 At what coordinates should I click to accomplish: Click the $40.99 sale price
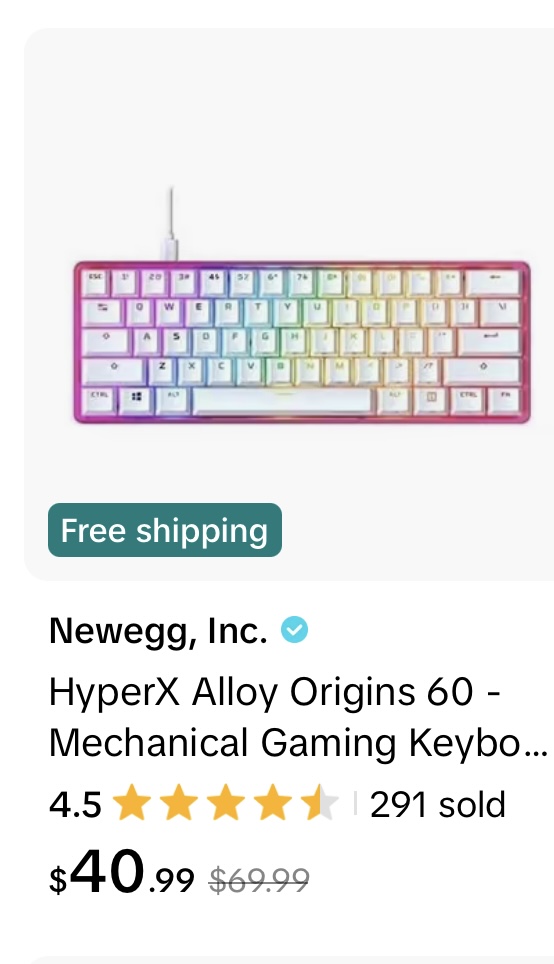pos(122,872)
